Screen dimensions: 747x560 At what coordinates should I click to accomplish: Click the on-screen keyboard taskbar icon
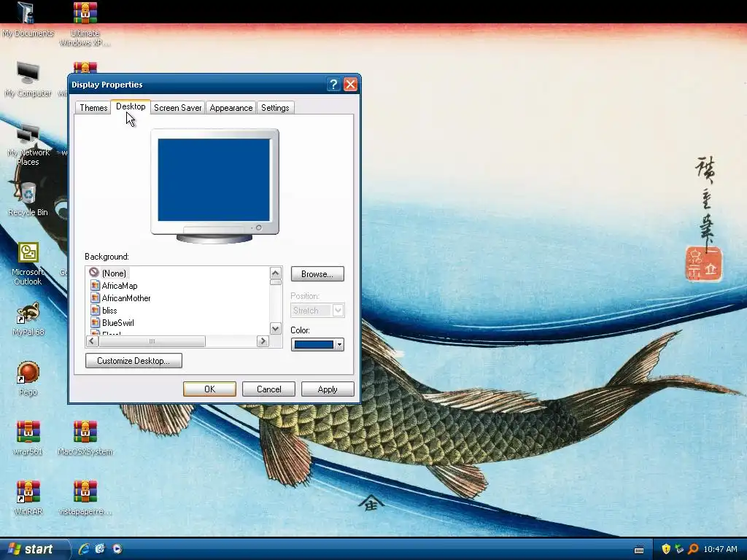tap(639, 550)
